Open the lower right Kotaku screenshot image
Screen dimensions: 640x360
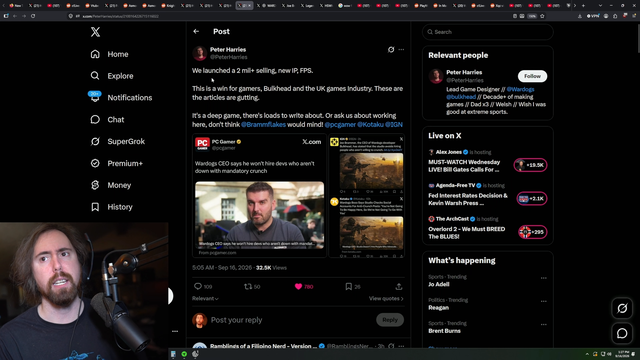(371, 233)
